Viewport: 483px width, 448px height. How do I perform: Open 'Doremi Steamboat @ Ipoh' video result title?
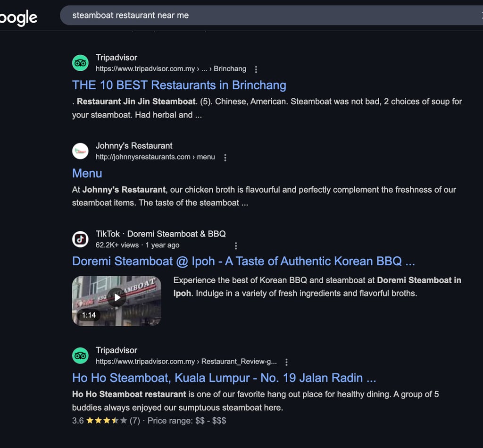243,262
